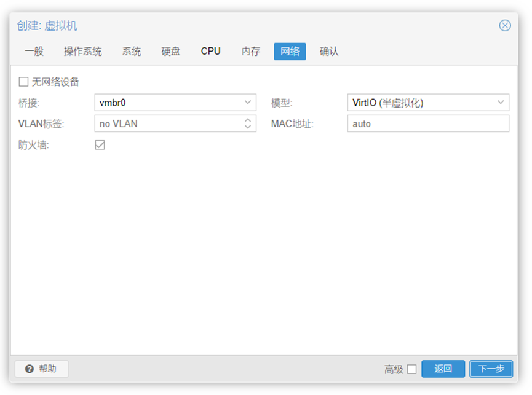
Task: Select the 硬盘 tab
Action: (x=170, y=52)
